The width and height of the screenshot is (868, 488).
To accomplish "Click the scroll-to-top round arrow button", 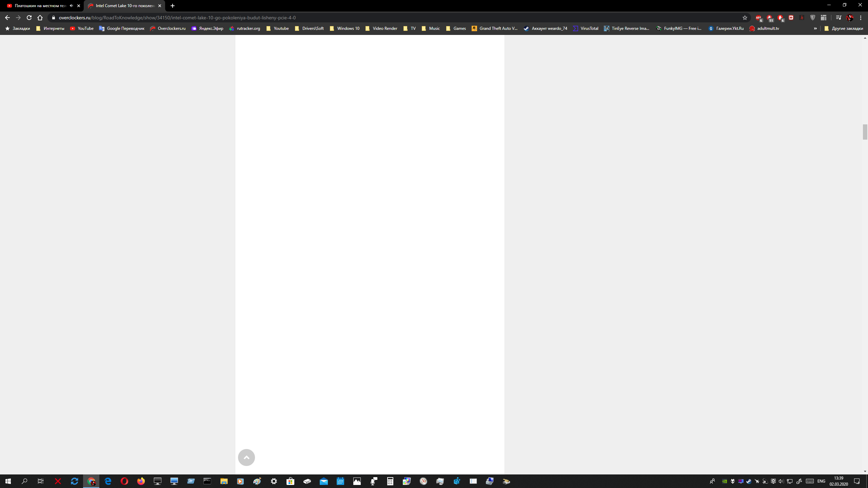I will click(246, 457).
